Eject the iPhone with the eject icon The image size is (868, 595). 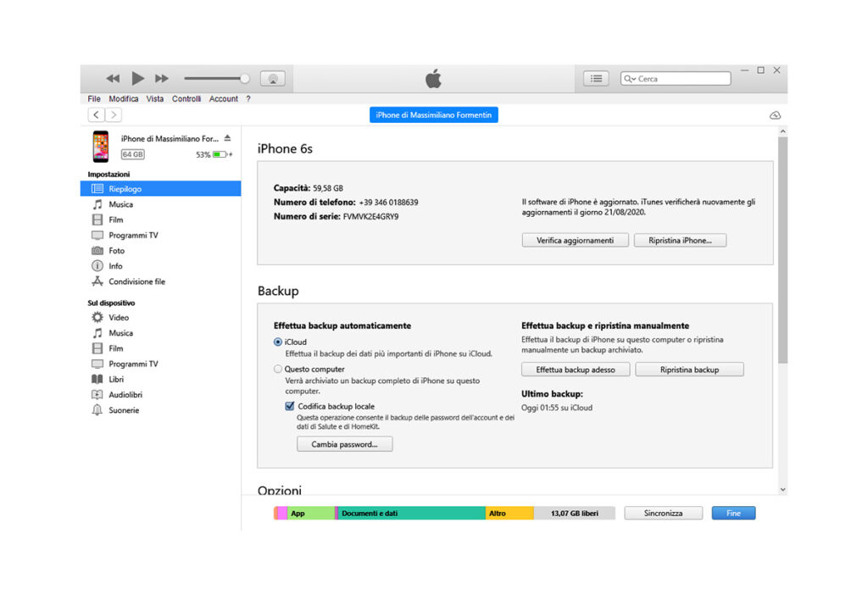pyautogui.click(x=227, y=138)
